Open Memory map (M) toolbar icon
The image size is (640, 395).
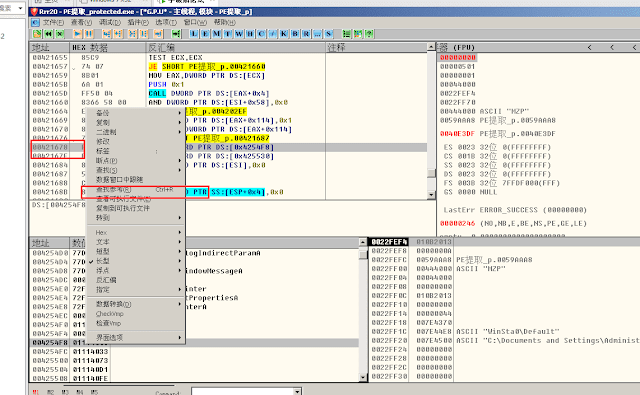[217, 34]
